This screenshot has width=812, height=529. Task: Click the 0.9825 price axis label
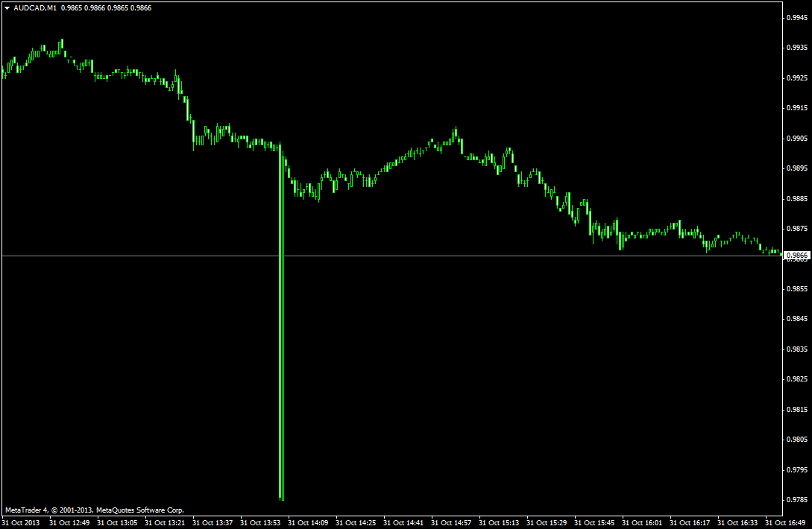tap(797, 379)
